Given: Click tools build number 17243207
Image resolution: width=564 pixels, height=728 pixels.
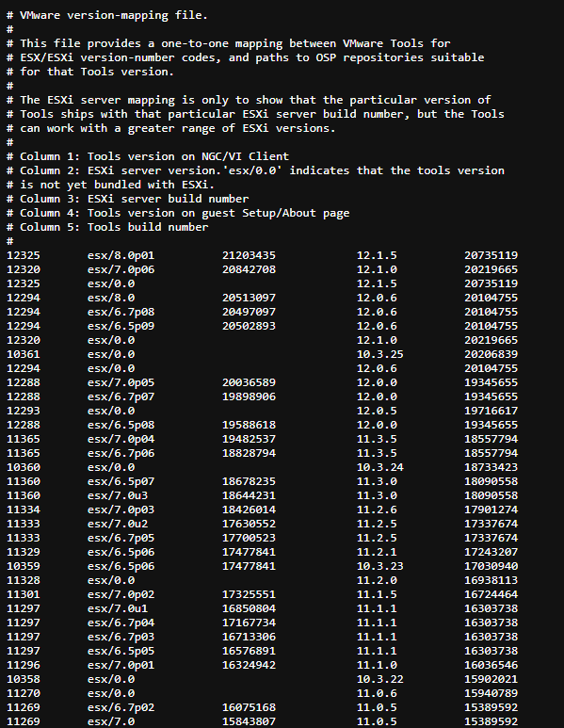Looking at the screenshot, I should tap(491, 552).
